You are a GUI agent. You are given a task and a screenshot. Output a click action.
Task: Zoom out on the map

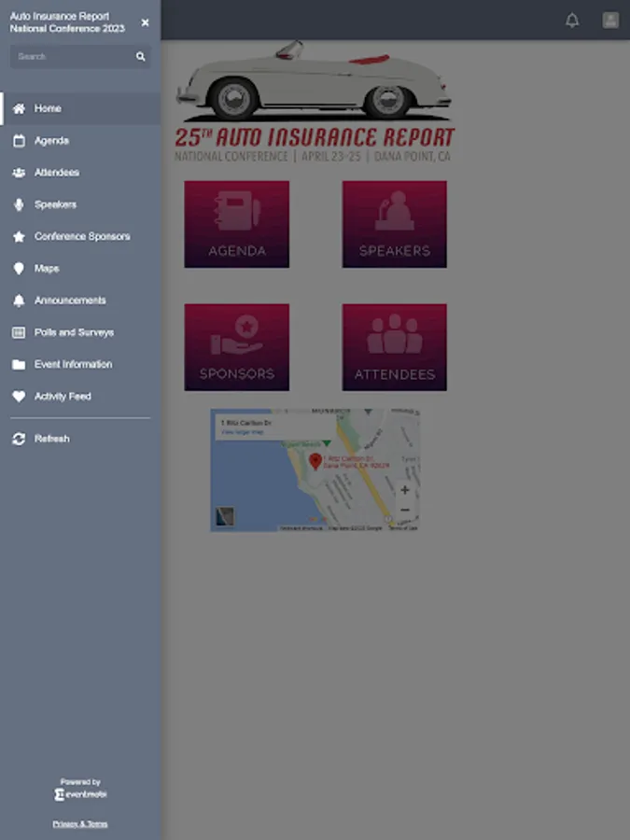[x=405, y=510]
